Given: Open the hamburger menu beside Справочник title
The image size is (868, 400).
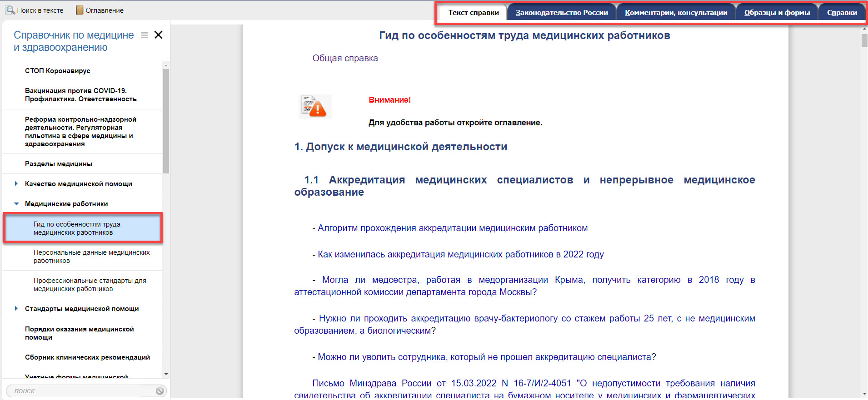Looking at the screenshot, I should [x=145, y=35].
